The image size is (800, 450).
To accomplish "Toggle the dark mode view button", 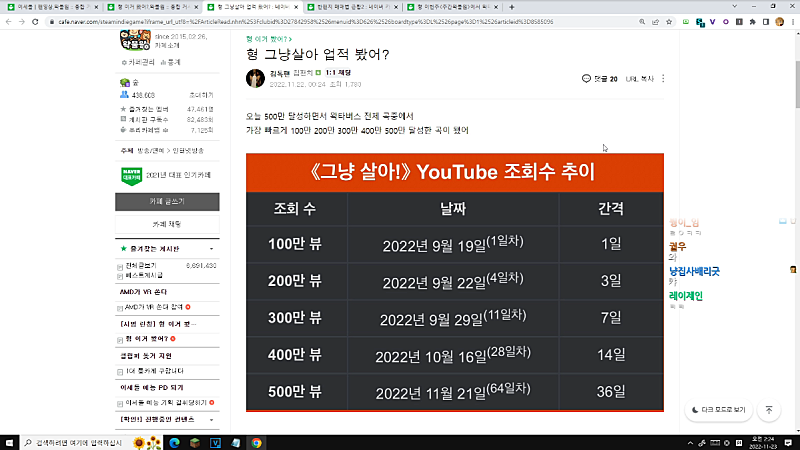I will 719,410.
